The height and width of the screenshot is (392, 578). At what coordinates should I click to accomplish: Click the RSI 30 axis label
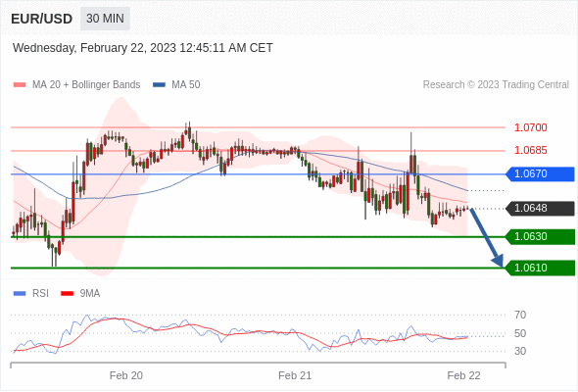(x=520, y=351)
